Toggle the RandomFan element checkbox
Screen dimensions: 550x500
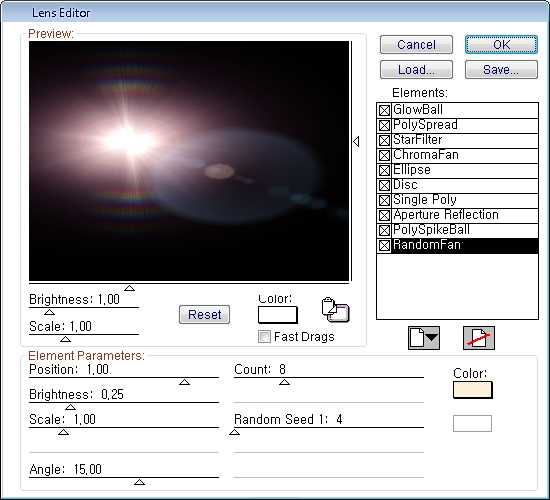coord(384,245)
